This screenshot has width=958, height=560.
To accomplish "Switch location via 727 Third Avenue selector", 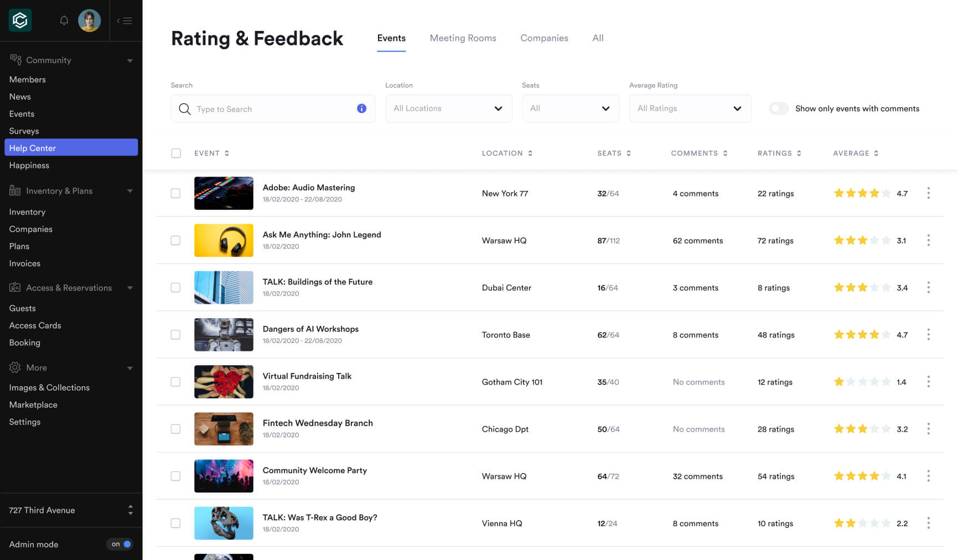I will click(71, 510).
